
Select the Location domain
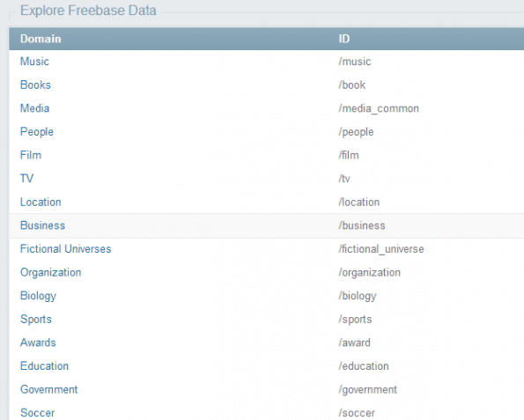41,203
